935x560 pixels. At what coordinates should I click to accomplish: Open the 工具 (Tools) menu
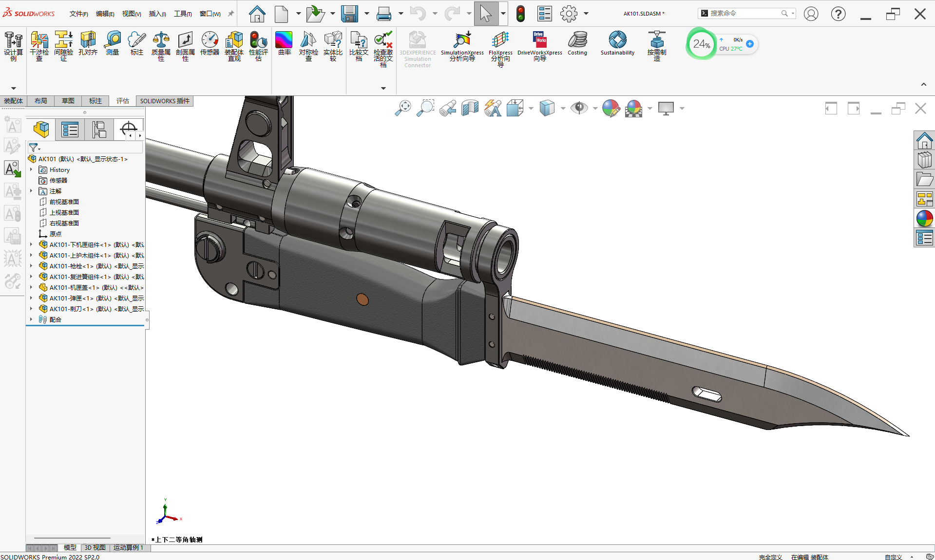pyautogui.click(x=183, y=14)
